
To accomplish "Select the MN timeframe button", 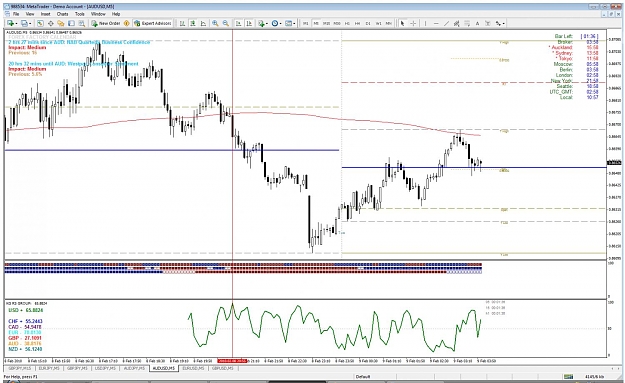I will [389, 24].
